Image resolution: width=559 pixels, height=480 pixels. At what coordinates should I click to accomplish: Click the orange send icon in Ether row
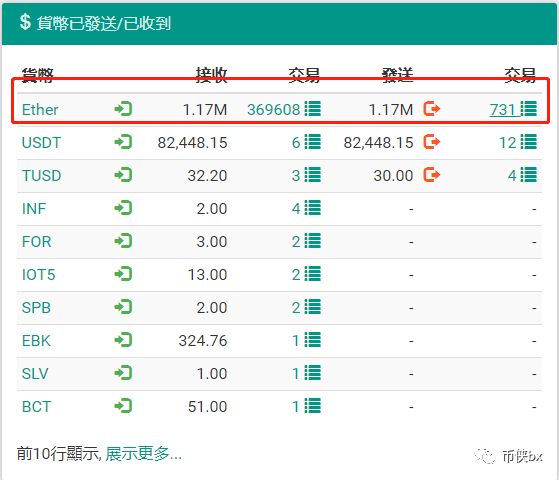[x=432, y=109]
